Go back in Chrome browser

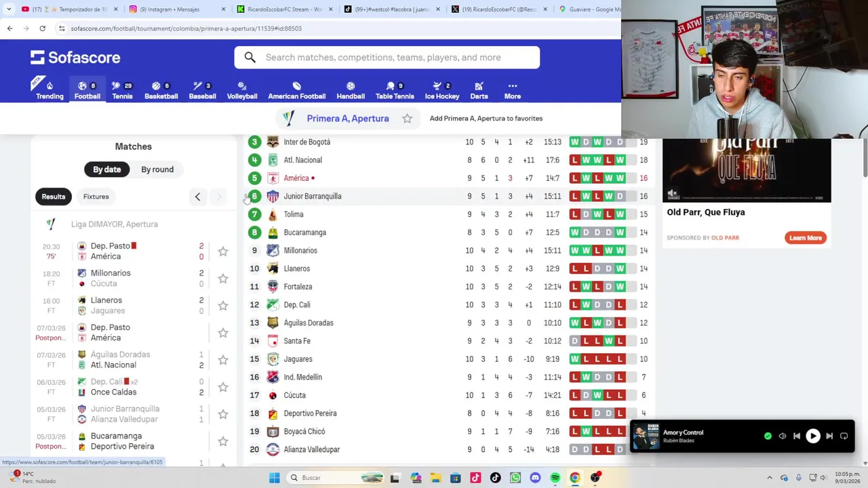(9, 28)
